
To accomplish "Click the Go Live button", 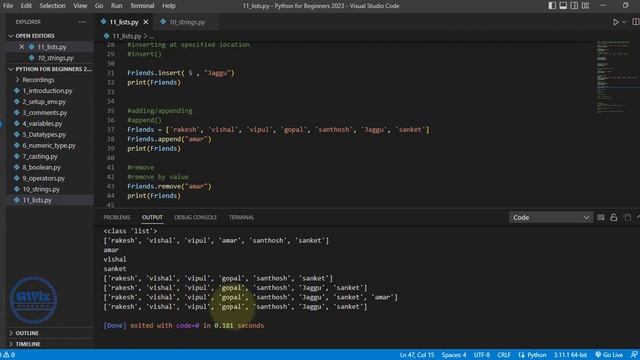I will [609, 355].
